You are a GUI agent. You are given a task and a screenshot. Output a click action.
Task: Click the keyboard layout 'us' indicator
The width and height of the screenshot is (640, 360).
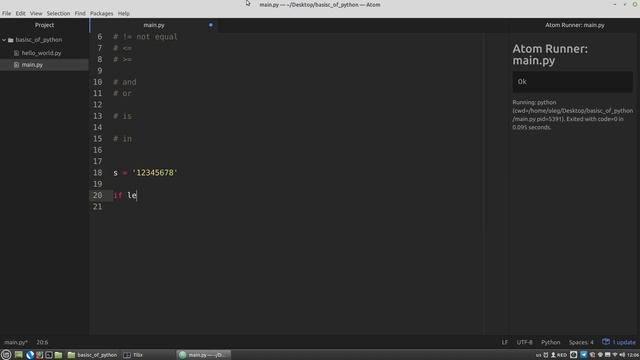538,355
